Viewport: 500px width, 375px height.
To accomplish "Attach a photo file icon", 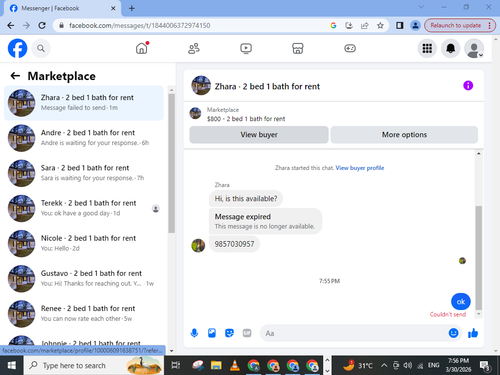I will tap(212, 333).
